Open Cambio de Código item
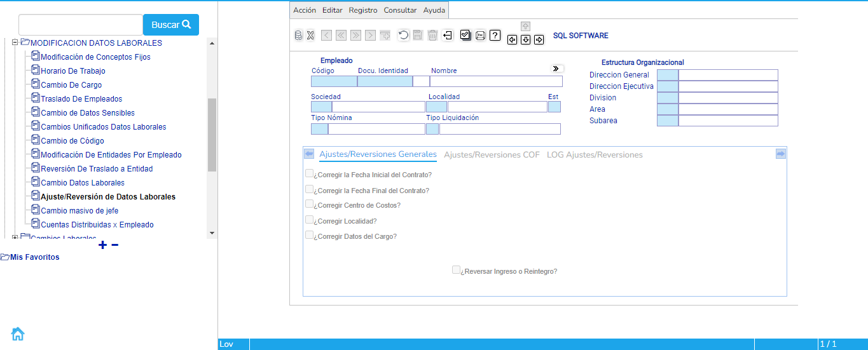This screenshot has height=350, width=868. point(72,141)
